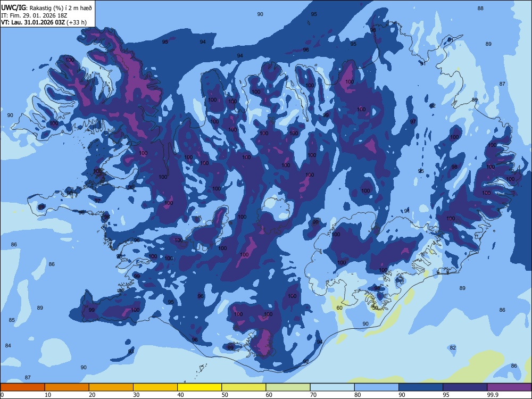The image size is (532, 399).
Task: Click the '93' humidity value on the map
Action: [x=131, y=351]
